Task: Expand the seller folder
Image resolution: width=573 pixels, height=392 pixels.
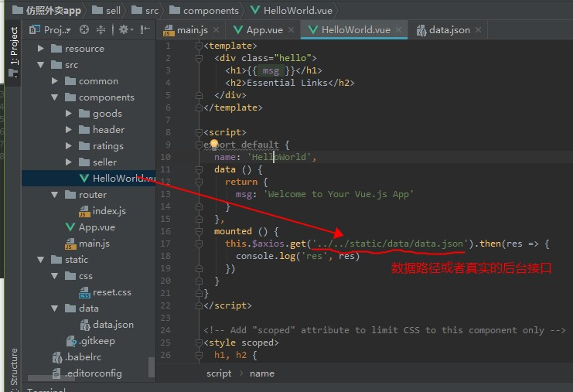Action: (68, 162)
